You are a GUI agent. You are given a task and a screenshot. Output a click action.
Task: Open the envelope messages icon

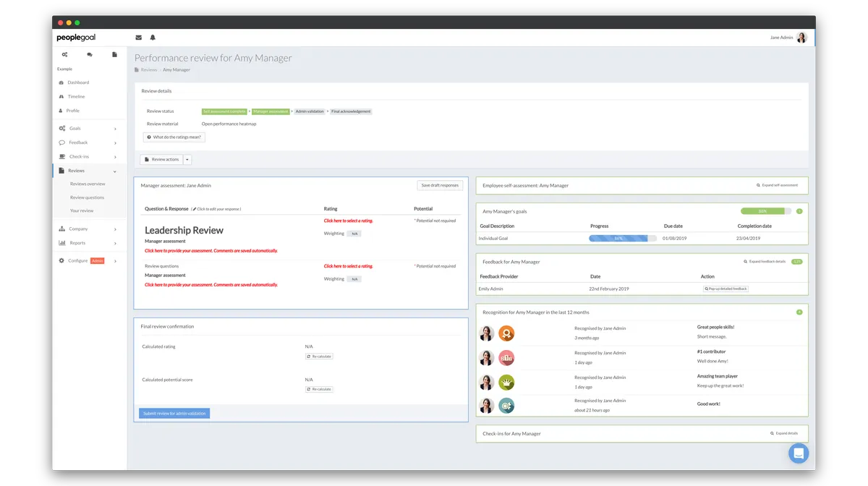click(x=139, y=38)
